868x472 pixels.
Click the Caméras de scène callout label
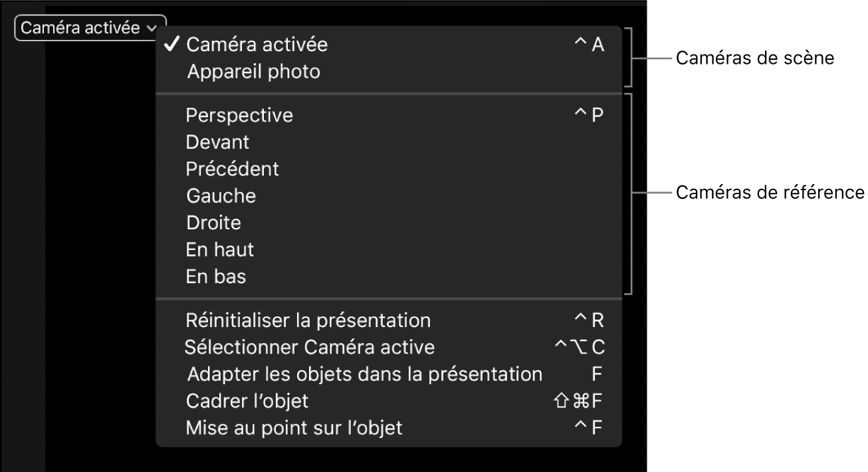pyautogui.click(x=755, y=58)
